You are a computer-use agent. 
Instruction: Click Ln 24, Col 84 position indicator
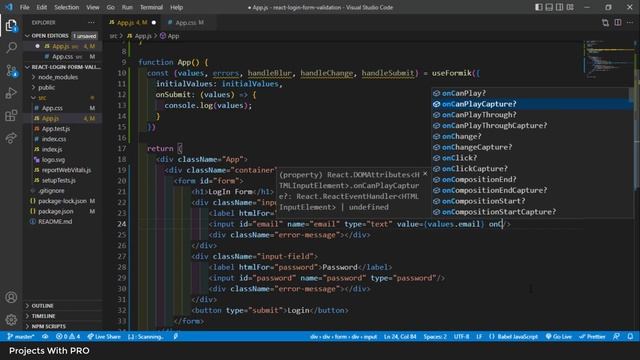click(400, 337)
